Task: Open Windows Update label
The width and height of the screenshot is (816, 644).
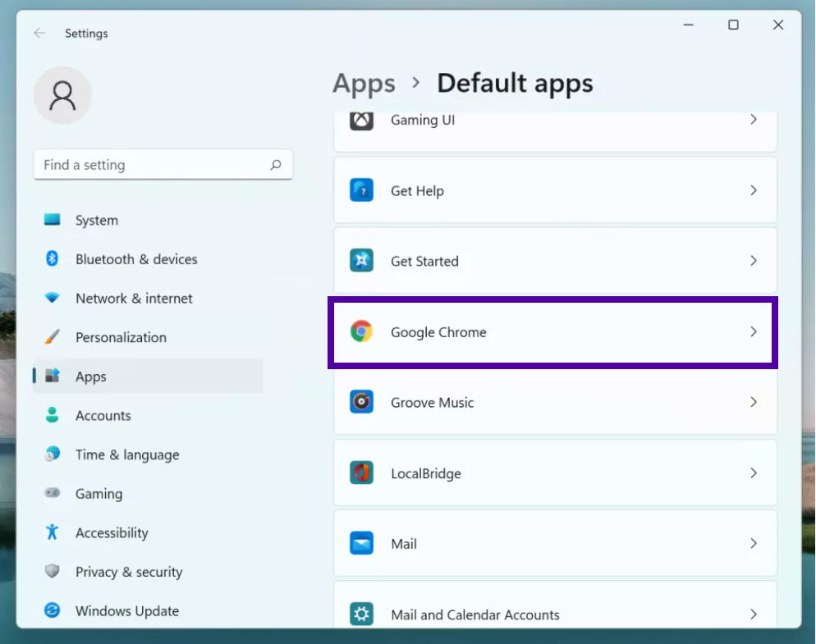Action: 127,610
